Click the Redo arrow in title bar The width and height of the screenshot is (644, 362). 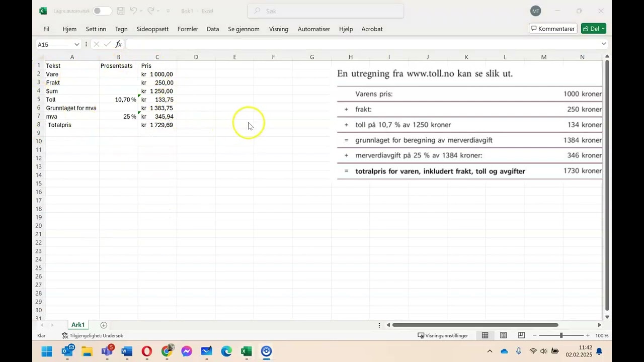(150, 11)
